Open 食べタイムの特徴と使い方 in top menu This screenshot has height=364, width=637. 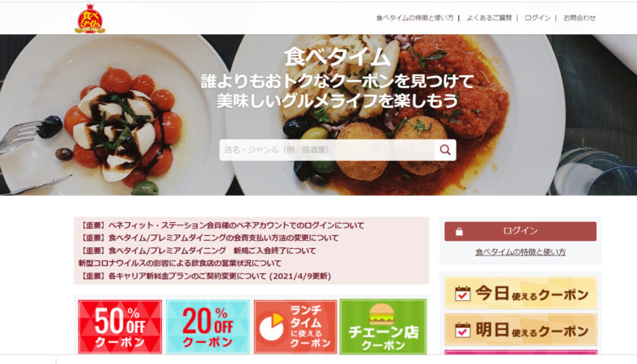pos(415,18)
